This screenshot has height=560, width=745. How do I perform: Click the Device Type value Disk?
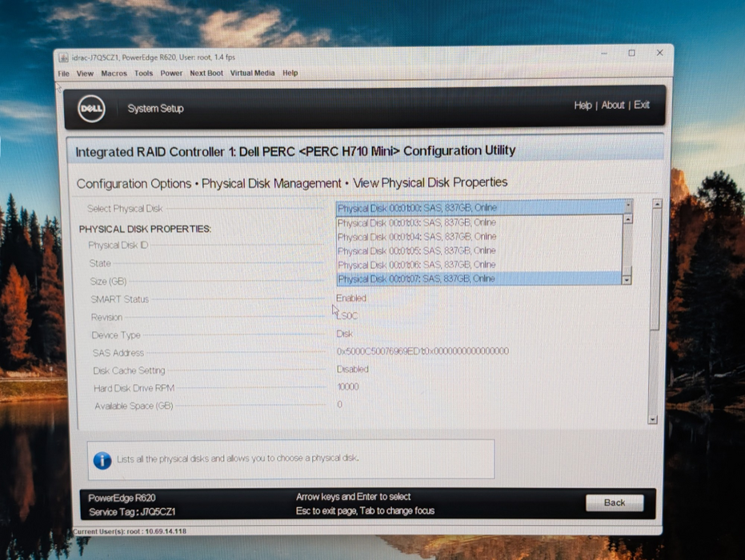[x=344, y=334]
